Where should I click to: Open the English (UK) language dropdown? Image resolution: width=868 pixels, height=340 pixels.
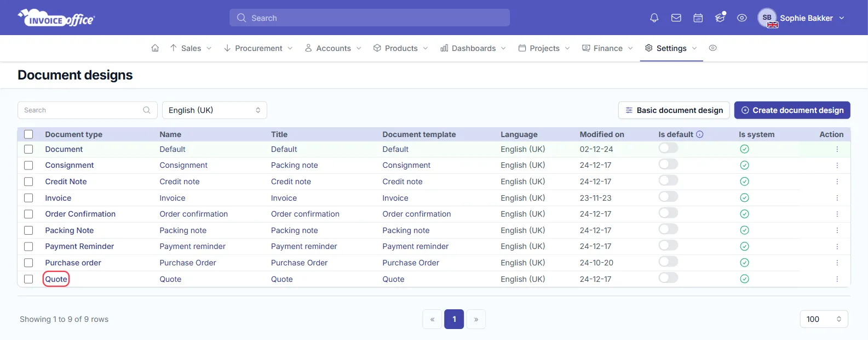click(x=215, y=110)
